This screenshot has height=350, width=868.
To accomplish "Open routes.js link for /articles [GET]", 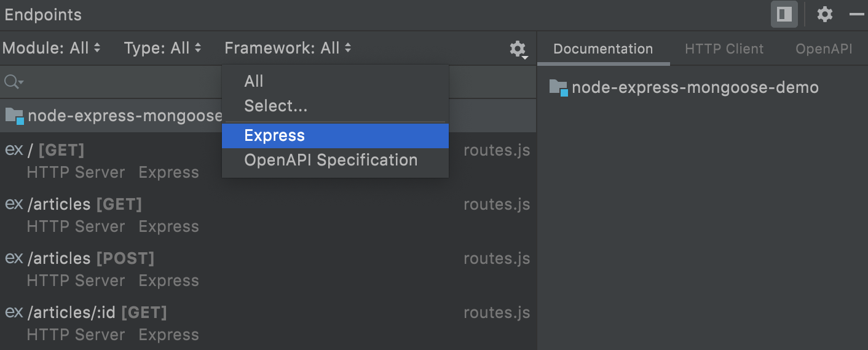I will click(497, 204).
